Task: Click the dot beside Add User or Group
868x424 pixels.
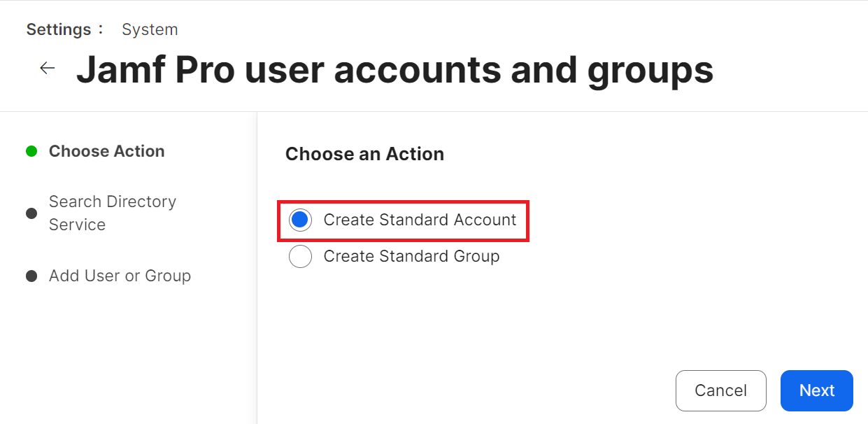Action: click(31, 276)
